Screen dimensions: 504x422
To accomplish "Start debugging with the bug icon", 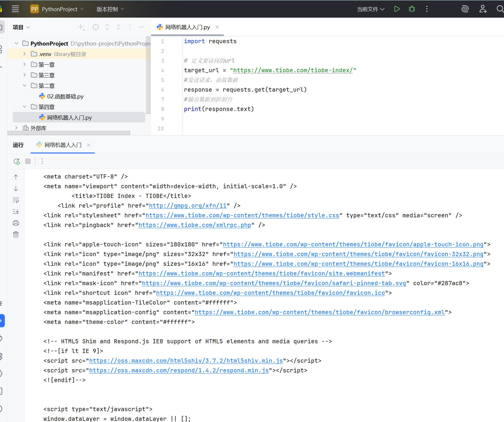I will pyautogui.click(x=412, y=9).
